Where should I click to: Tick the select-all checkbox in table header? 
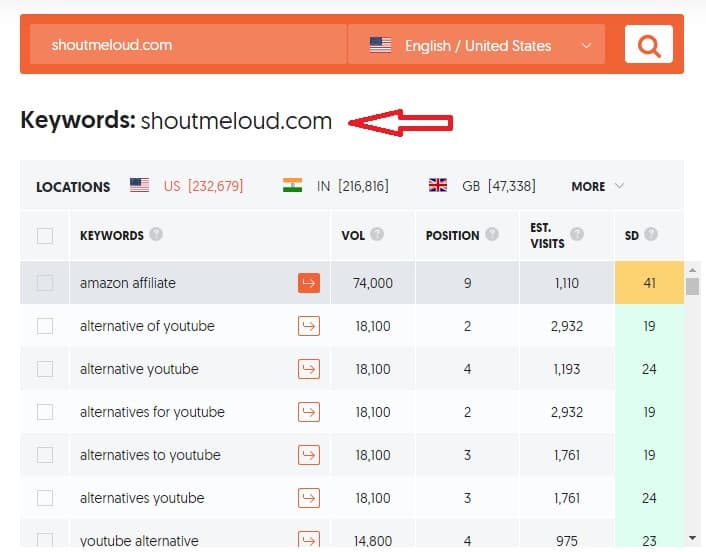(x=45, y=235)
